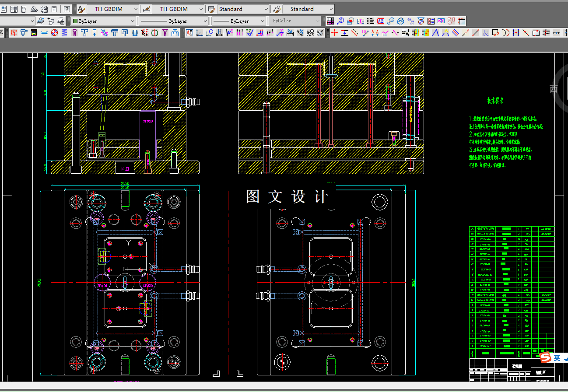Open the TH_GBDIM text style dropdown

click(x=113, y=9)
